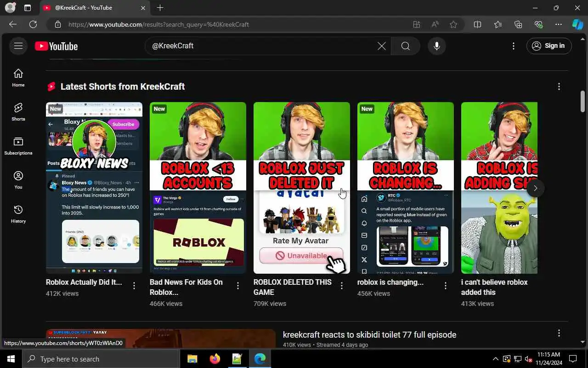Click the YouTube logo
The width and height of the screenshot is (588, 368).
56,46
